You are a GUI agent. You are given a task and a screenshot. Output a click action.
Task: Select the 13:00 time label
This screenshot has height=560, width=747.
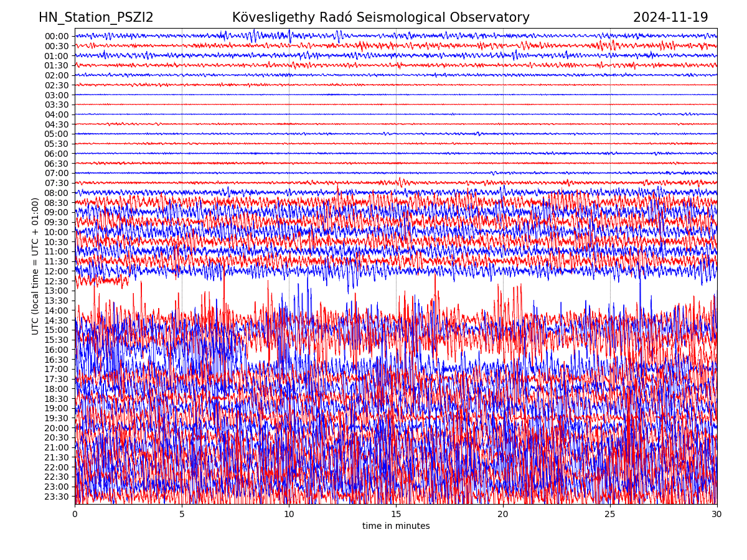click(57, 291)
